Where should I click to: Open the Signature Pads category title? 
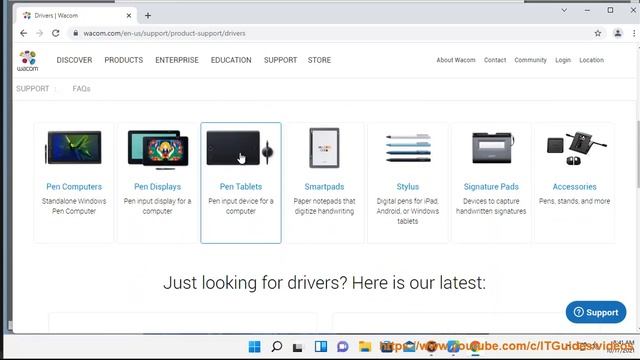click(491, 187)
